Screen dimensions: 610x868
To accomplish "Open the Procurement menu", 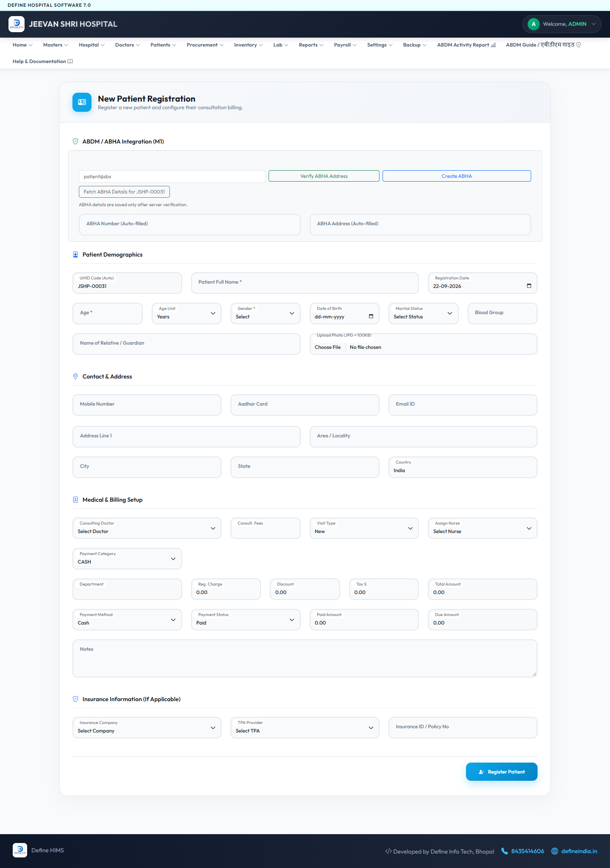I will click(205, 45).
